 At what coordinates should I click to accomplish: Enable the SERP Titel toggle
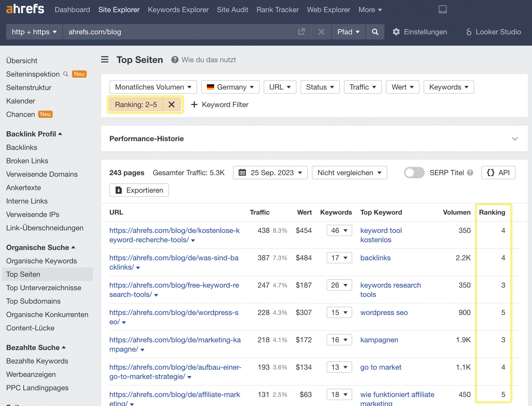pos(414,173)
